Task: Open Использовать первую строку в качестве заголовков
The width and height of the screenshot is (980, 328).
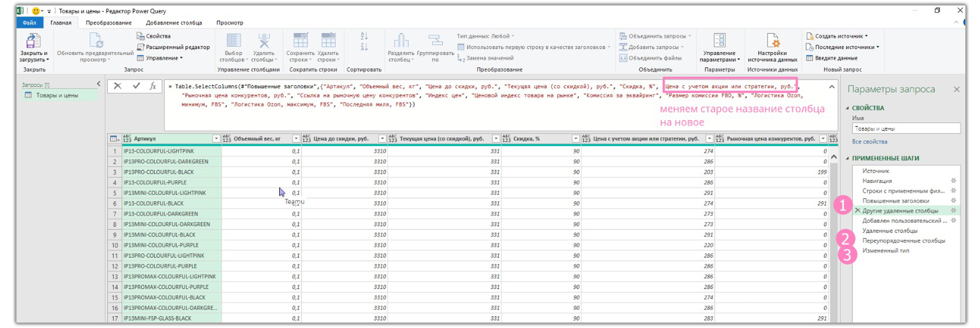Action: (533, 47)
